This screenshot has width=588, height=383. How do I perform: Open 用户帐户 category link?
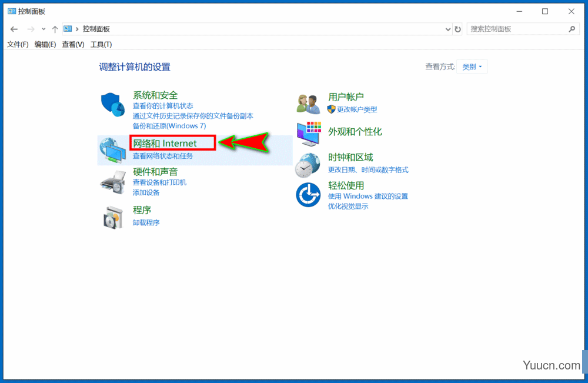coord(346,97)
